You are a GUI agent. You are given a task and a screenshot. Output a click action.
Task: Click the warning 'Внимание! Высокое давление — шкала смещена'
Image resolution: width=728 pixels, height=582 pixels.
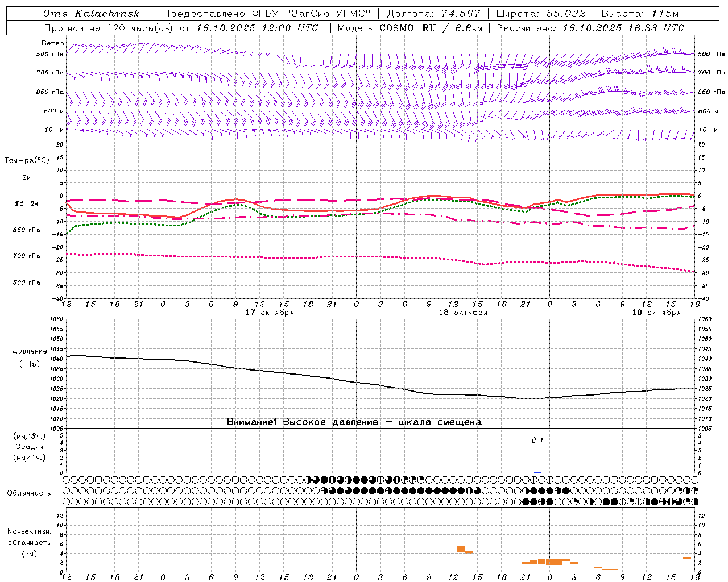(x=354, y=422)
